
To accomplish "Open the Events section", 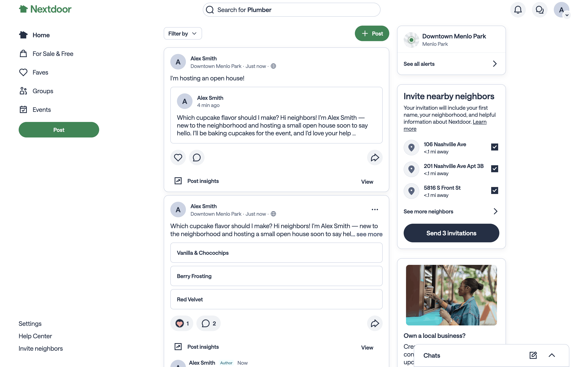I will click(42, 110).
